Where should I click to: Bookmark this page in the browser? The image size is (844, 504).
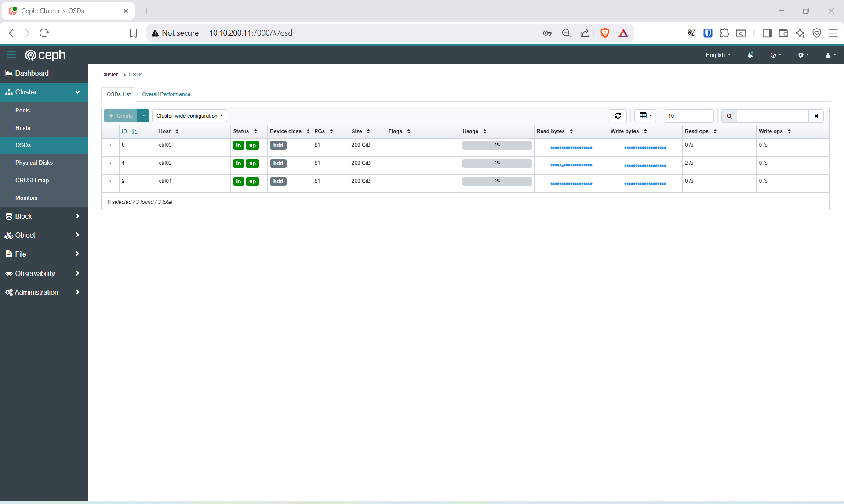[x=133, y=33]
